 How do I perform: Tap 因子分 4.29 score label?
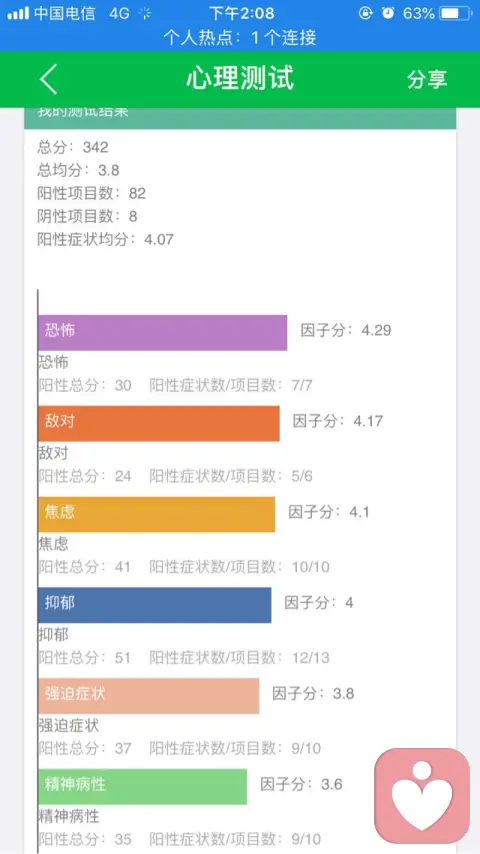346,330
